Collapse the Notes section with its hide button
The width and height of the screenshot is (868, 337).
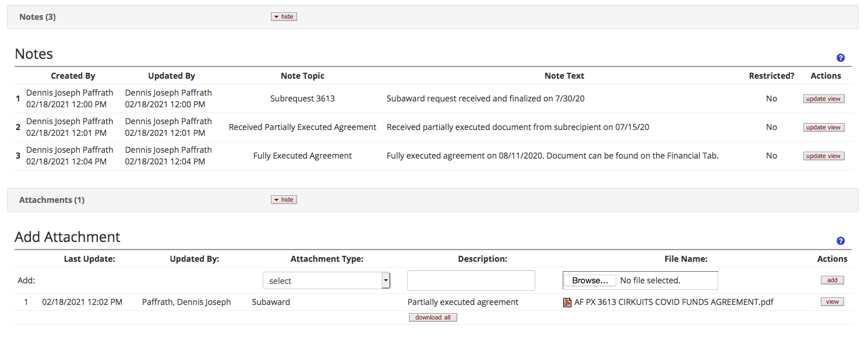[284, 17]
